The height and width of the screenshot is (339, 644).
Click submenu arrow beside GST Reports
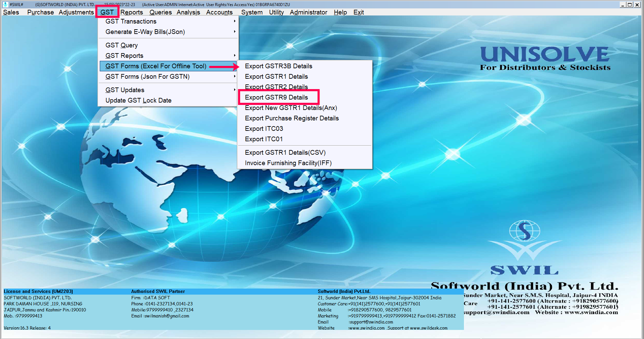pos(234,55)
